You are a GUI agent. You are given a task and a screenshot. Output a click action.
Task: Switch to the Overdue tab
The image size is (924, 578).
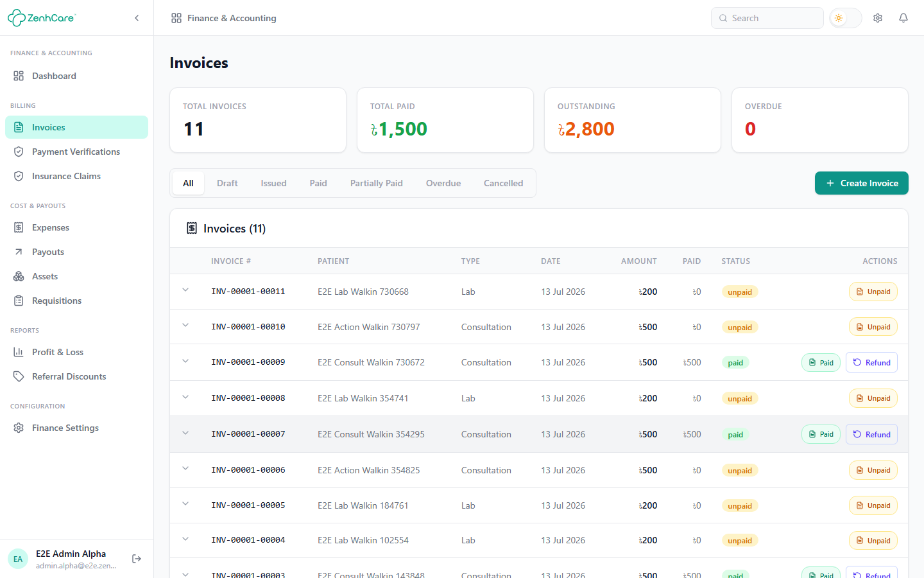443,183
